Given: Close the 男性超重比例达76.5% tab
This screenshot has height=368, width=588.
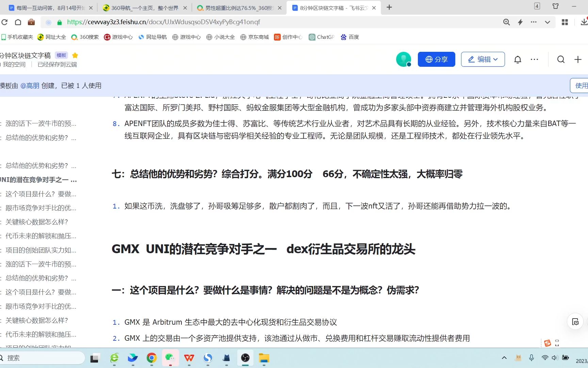Looking at the screenshot, I should coord(280,7).
